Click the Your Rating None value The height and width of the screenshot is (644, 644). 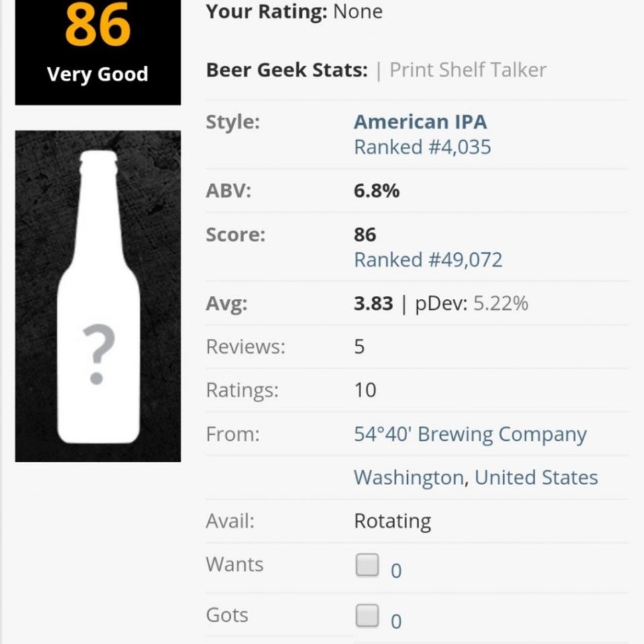coord(358,11)
